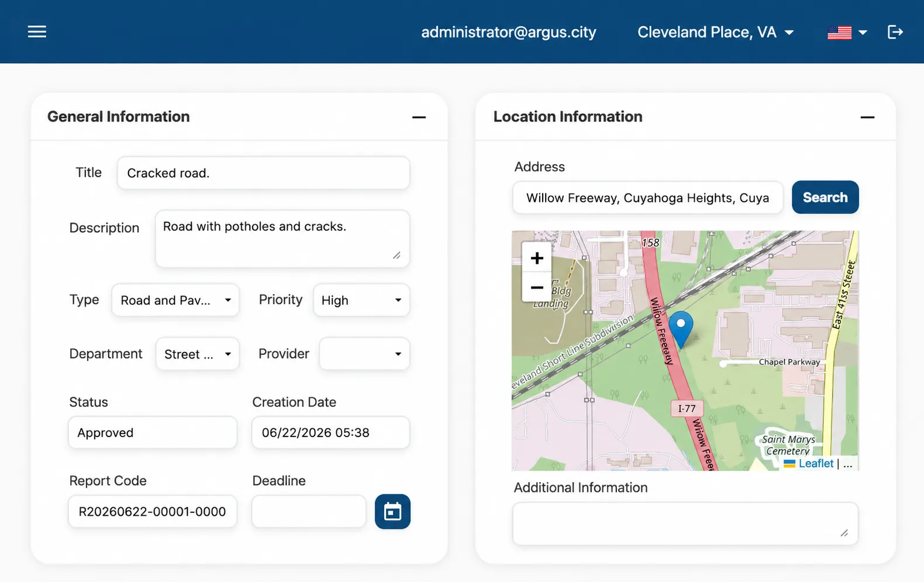The height and width of the screenshot is (582, 924).
Task: Click the Report Code field
Action: click(153, 511)
